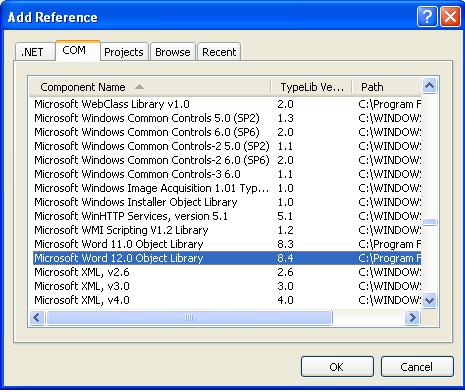Select Microsoft Windows Installer Object Library
The height and width of the screenshot is (392, 465).
(x=227, y=202)
